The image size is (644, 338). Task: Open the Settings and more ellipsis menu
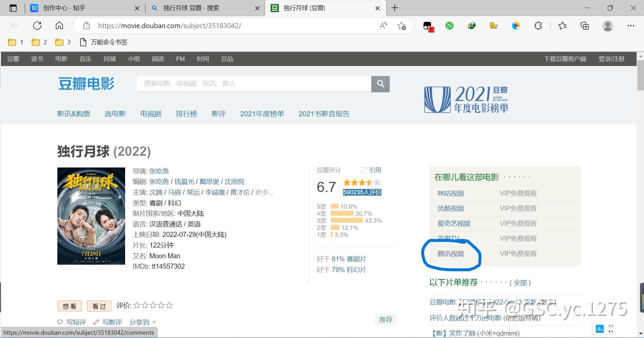pyautogui.click(x=631, y=25)
